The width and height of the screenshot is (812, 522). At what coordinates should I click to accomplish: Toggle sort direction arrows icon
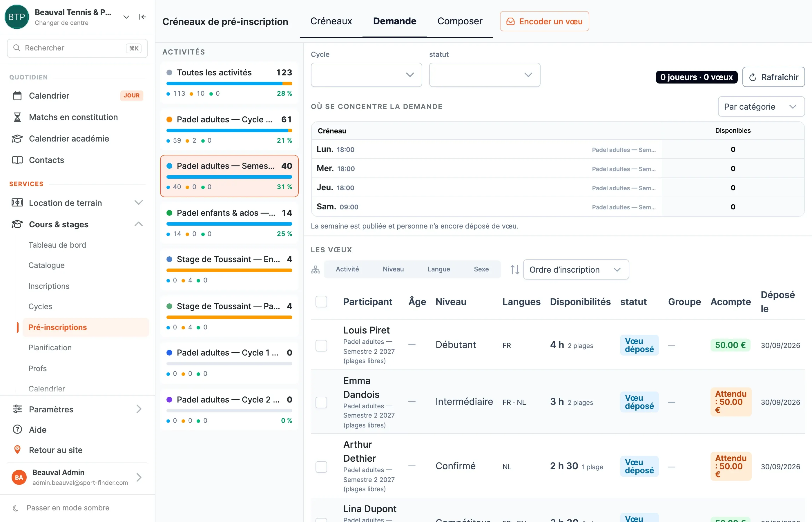click(515, 269)
